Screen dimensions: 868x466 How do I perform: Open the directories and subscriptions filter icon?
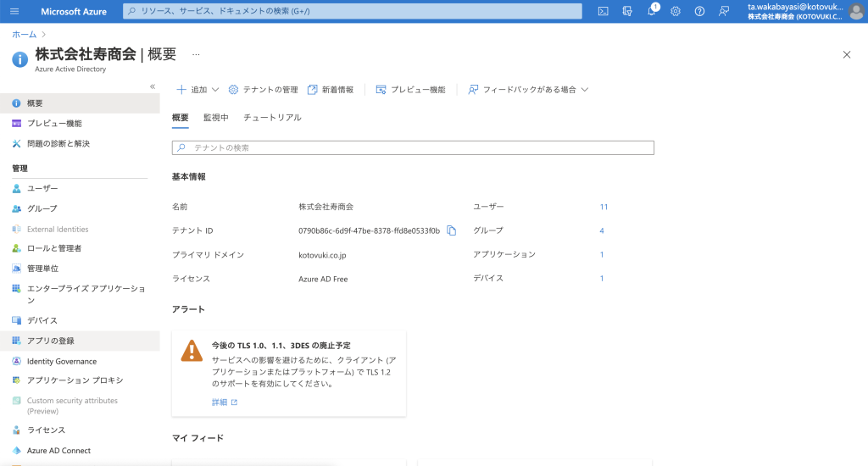(x=627, y=11)
